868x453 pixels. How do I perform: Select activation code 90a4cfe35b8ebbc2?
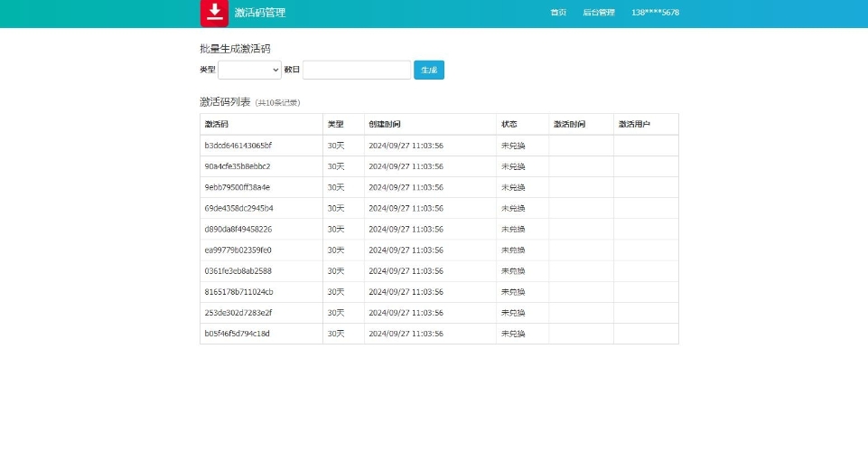(238, 166)
